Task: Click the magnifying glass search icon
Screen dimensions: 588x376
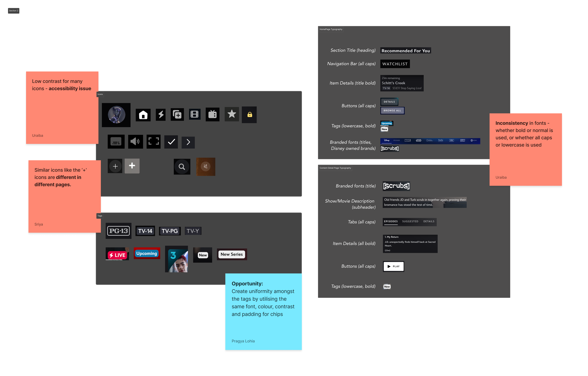Action: (x=182, y=167)
